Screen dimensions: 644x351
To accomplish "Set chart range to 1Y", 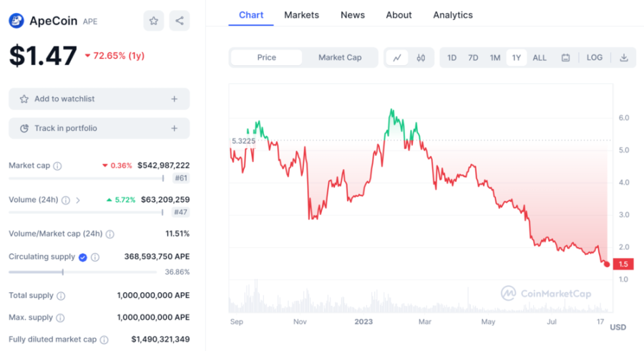I will point(516,57).
